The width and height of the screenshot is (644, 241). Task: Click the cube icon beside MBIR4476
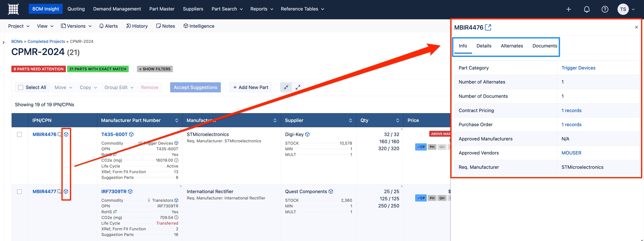(66, 134)
